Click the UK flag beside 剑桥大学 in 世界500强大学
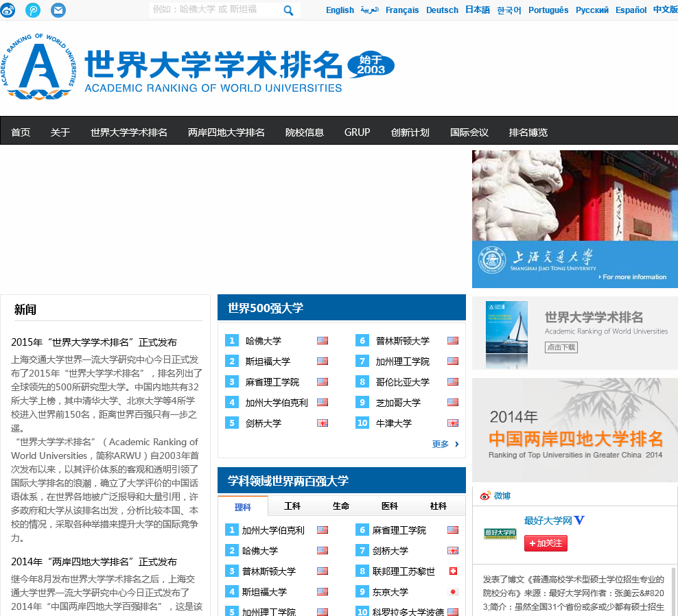678x616 pixels. click(323, 423)
